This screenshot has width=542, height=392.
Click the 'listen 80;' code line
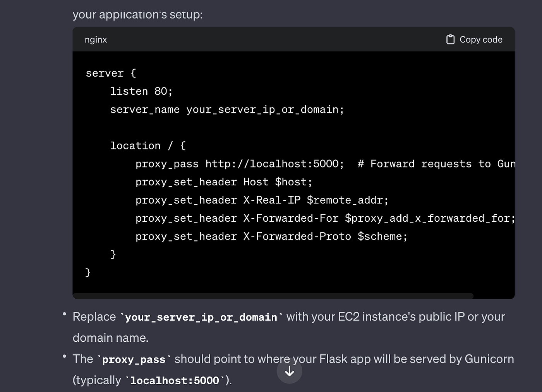[141, 91]
